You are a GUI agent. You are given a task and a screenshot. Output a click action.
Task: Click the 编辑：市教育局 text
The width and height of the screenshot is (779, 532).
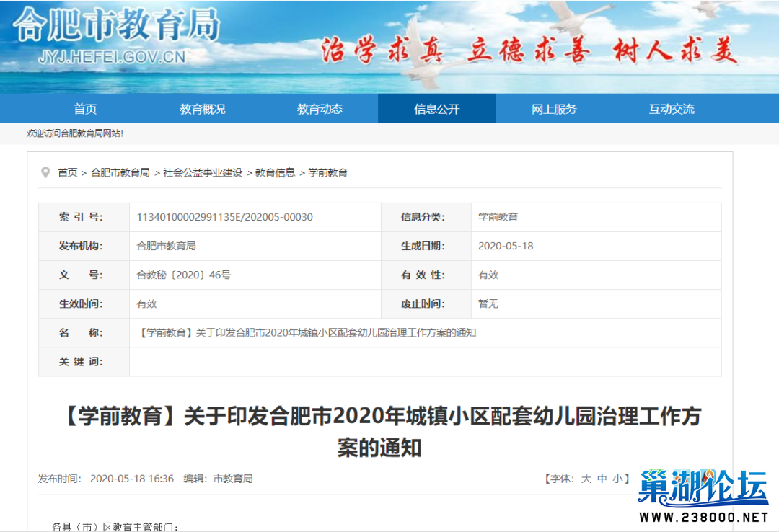pos(218,479)
